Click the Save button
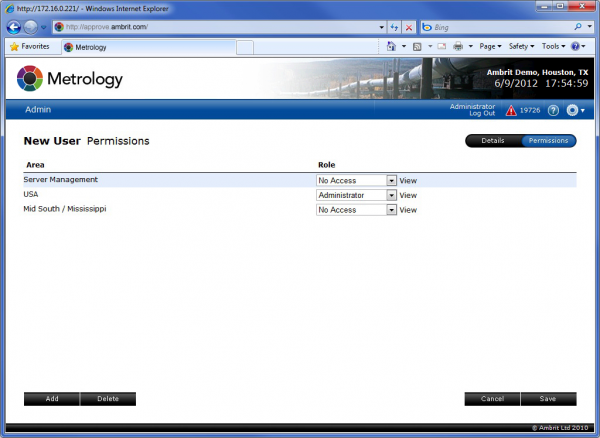The height and width of the screenshot is (438, 600). pyautogui.click(x=548, y=399)
